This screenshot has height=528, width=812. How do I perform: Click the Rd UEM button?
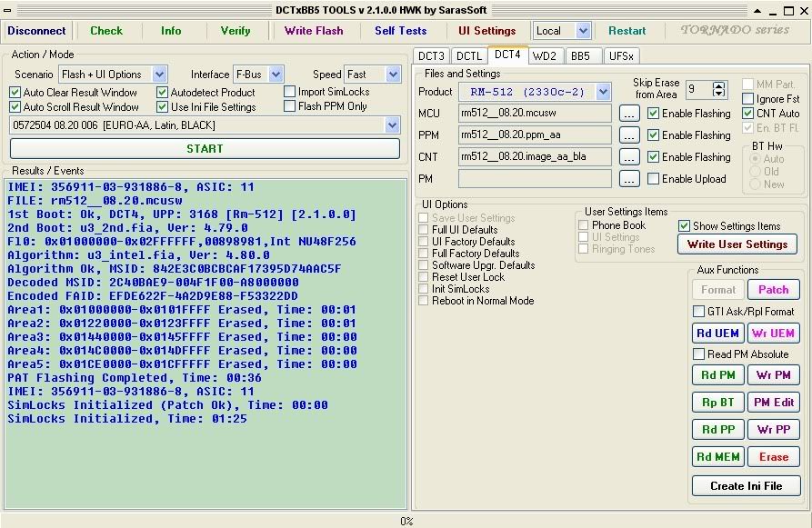[x=717, y=334]
